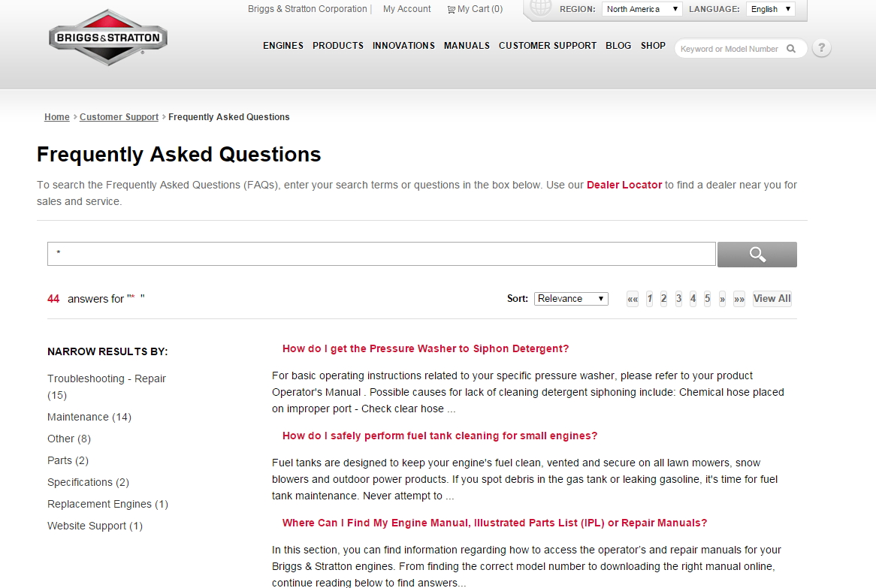Click the Keyword or Model Number field
The width and height of the screenshot is (876, 588).
pos(729,49)
